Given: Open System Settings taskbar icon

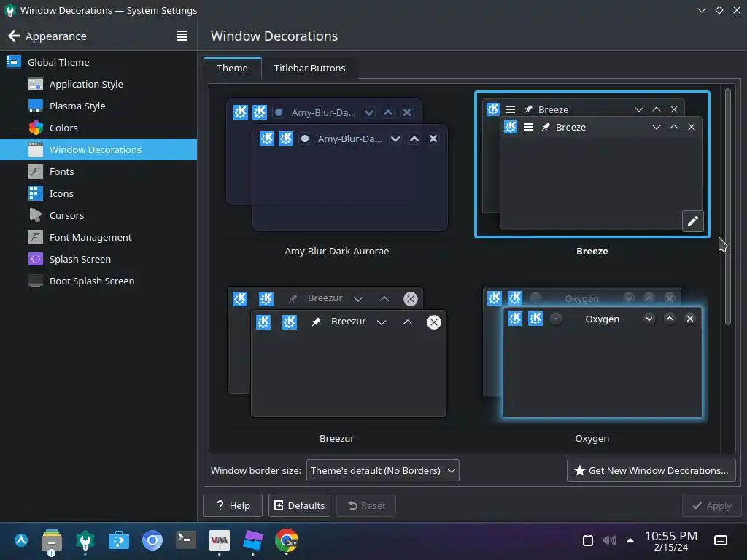Looking at the screenshot, I should click(85, 540).
